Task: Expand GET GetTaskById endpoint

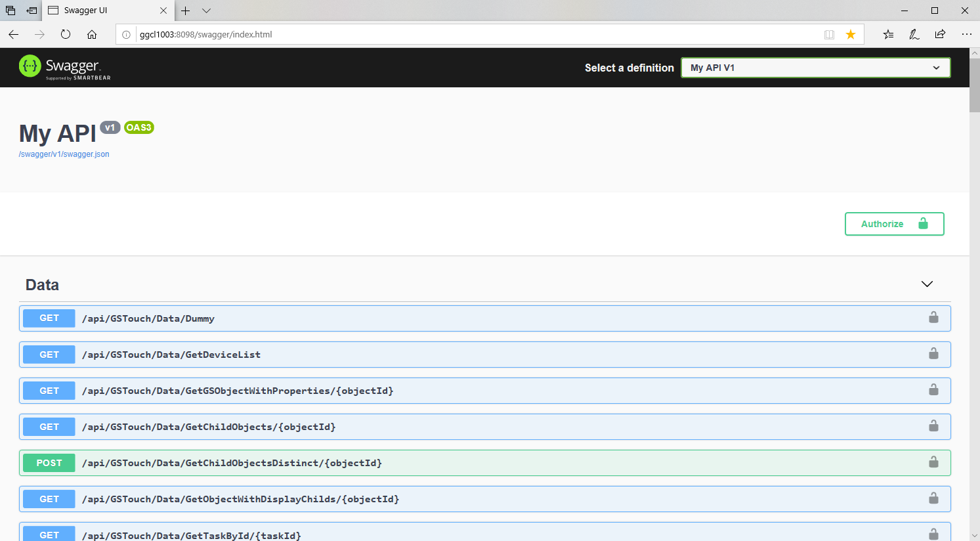Action: tap(485, 532)
